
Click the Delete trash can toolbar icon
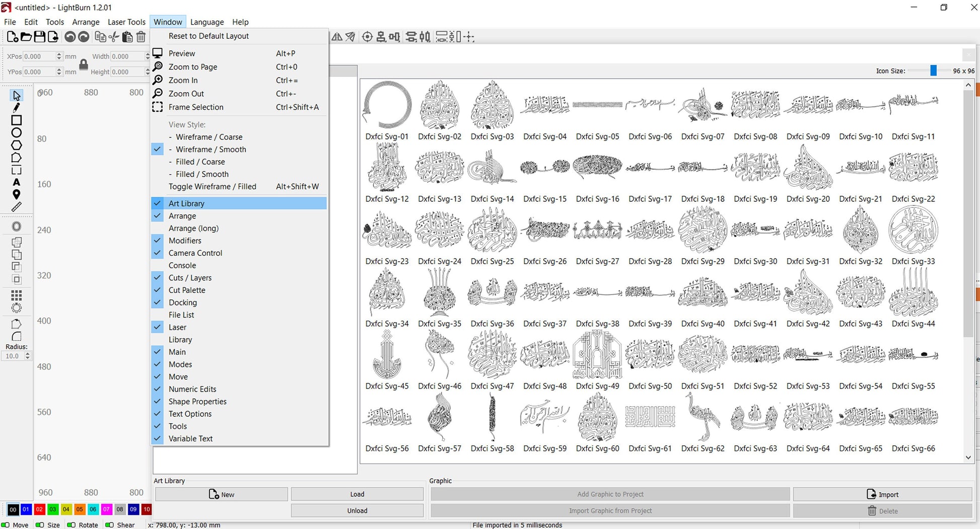(x=141, y=37)
